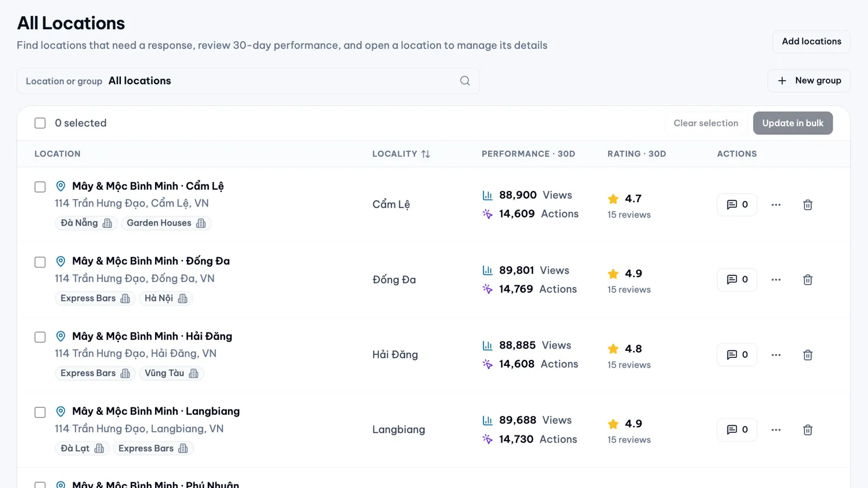Focus the Location or group search field
This screenshot has height=488, width=868.
[x=248, y=81]
